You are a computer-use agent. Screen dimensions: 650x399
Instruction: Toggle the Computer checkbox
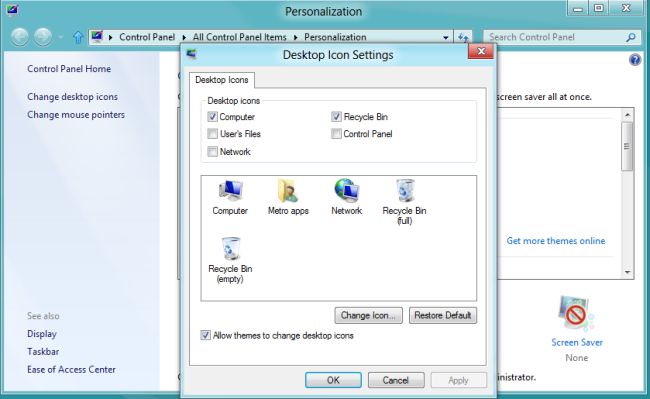tap(212, 117)
